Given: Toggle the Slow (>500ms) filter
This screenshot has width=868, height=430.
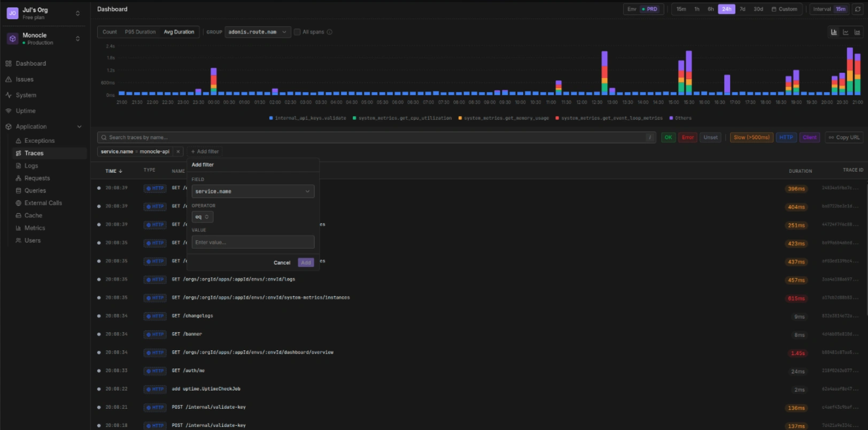Looking at the screenshot, I should (751, 137).
